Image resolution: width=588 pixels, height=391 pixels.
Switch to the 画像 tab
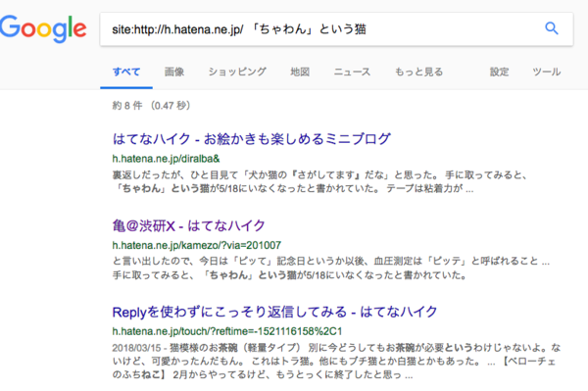[174, 72]
